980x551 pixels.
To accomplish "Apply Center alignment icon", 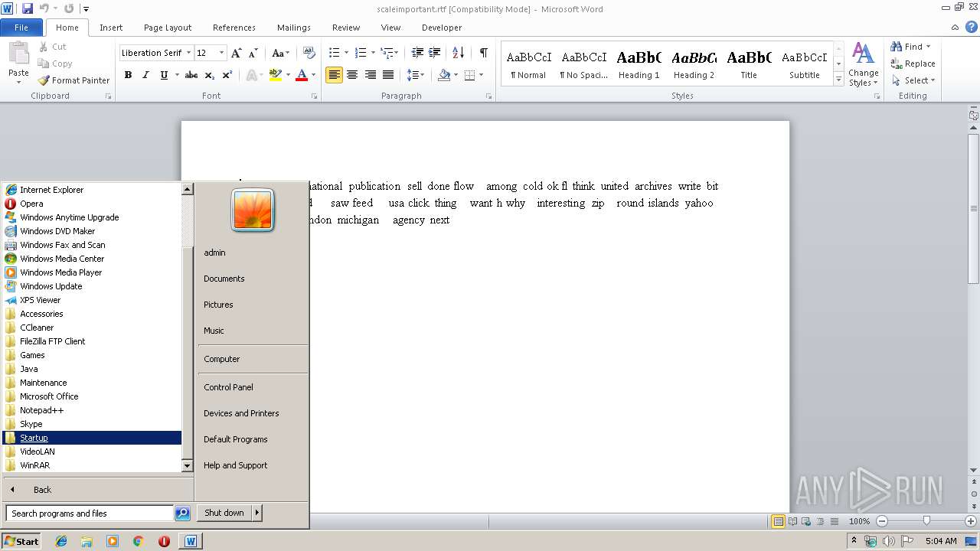I will click(x=352, y=75).
